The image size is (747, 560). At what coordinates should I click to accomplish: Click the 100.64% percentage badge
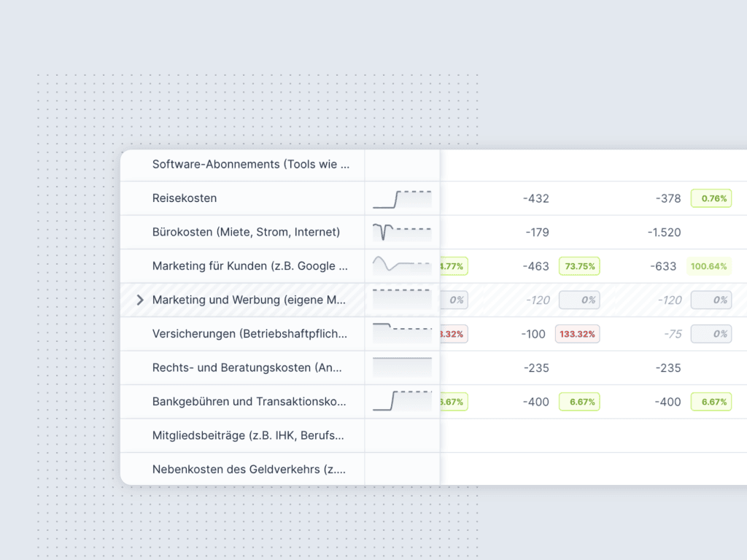pyautogui.click(x=708, y=266)
